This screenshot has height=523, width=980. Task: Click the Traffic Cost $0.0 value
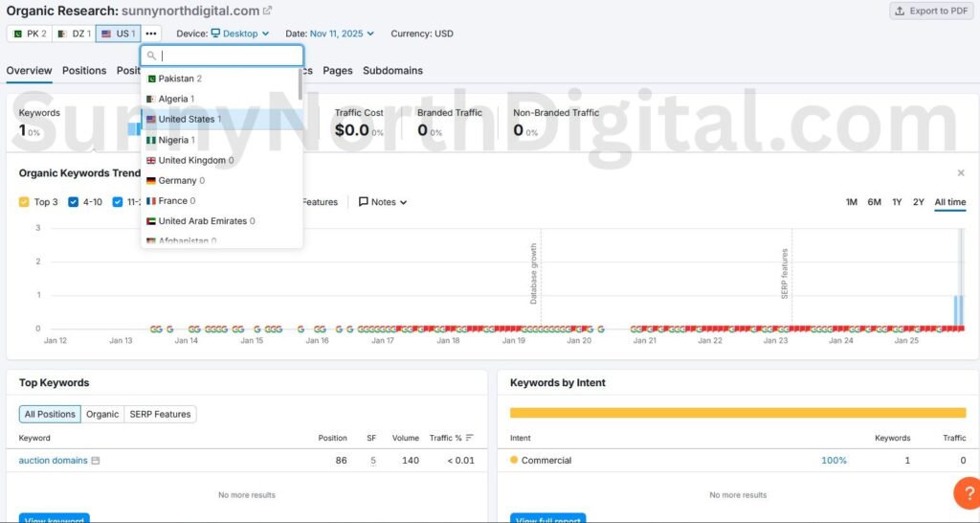352,130
